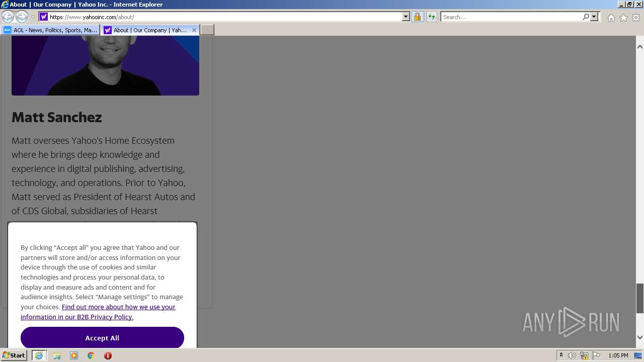Open the media player taskbar icon

pyautogui.click(x=74, y=355)
